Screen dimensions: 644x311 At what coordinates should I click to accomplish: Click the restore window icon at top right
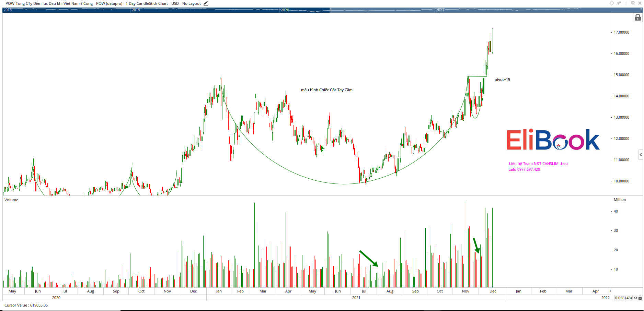[633, 3]
